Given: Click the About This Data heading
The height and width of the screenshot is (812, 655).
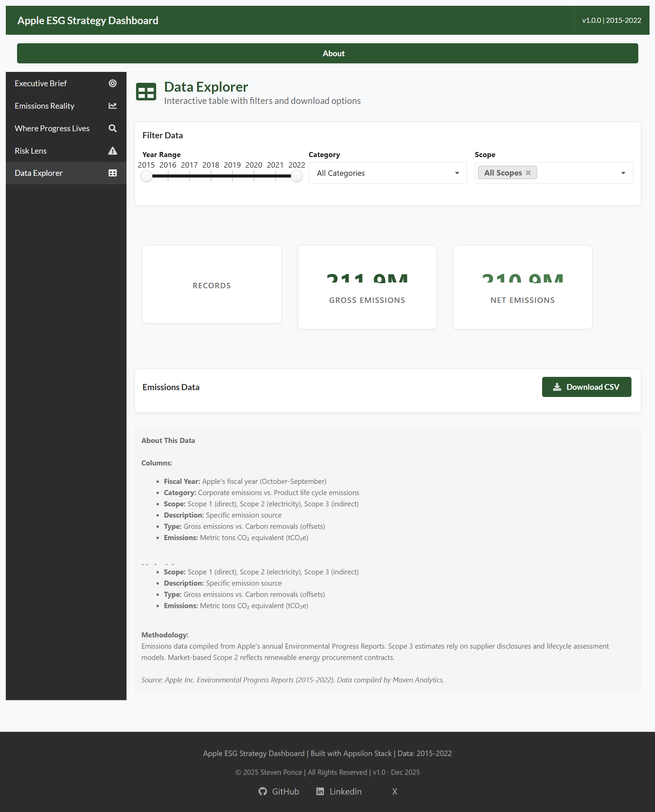Looking at the screenshot, I should pyautogui.click(x=168, y=440).
